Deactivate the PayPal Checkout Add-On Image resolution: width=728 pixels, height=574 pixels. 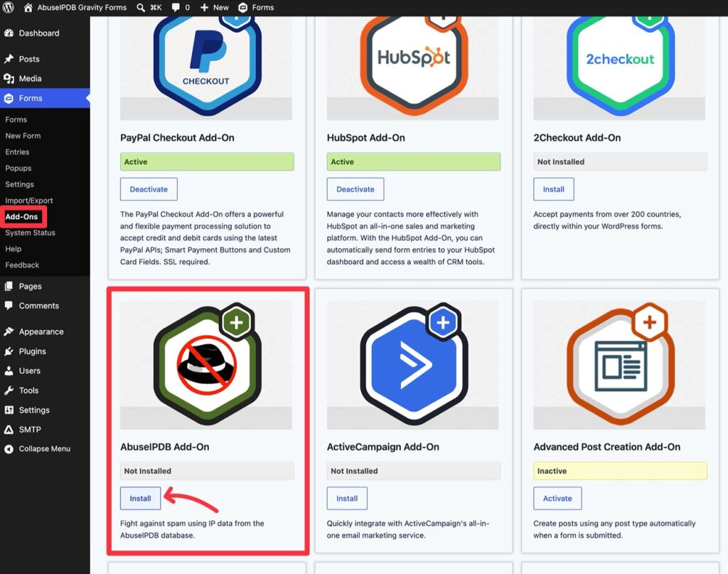pyautogui.click(x=149, y=189)
